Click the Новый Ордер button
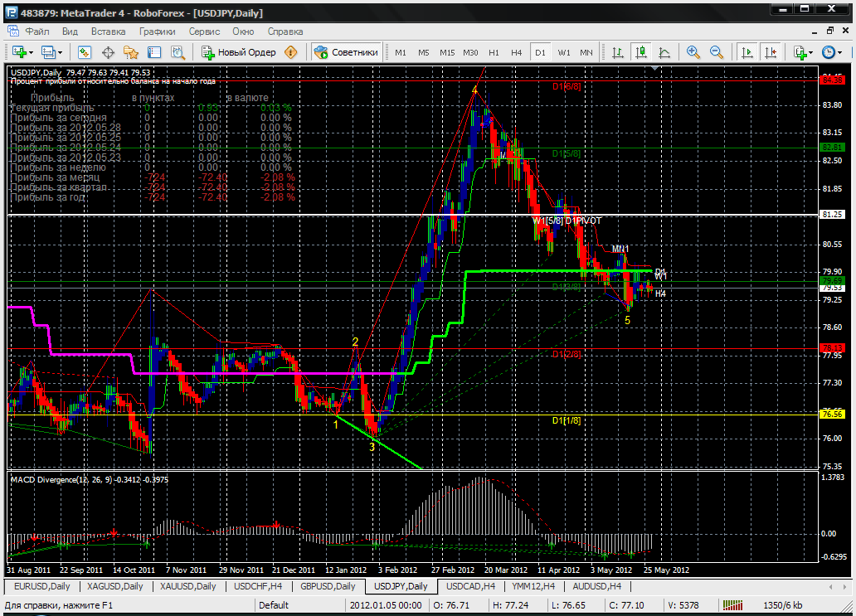856x616 pixels. click(x=239, y=52)
